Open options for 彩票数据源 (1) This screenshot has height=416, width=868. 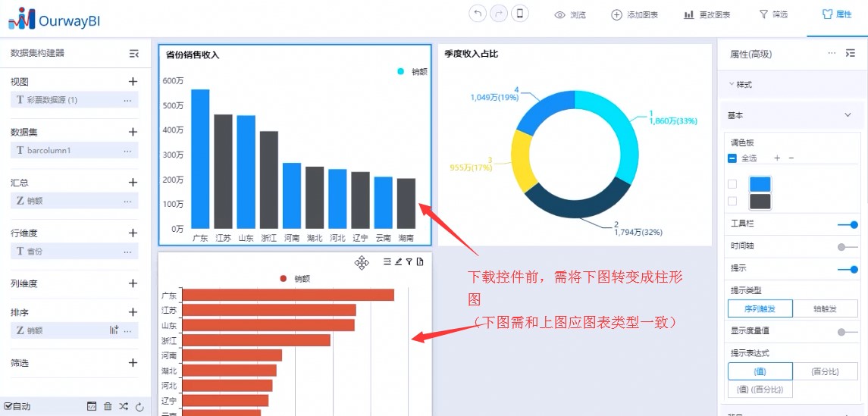[x=128, y=100]
